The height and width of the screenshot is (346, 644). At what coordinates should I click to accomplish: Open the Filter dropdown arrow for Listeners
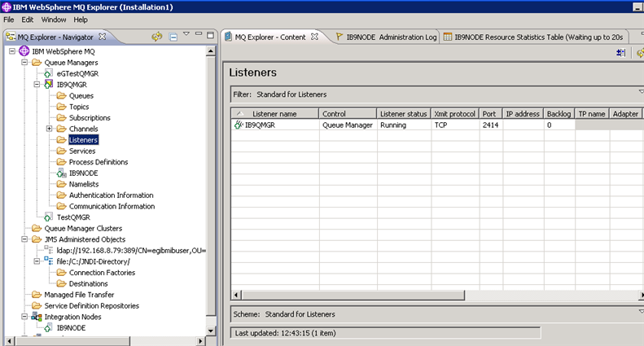click(x=641, y=91)
